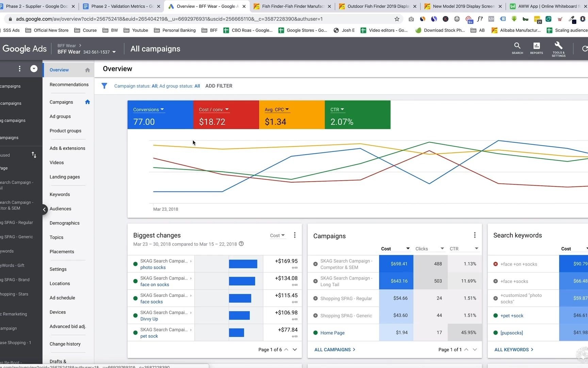This screenshot has height=368, width=588.
Task: Close the AWW App whiteboard tab
Action: click(585, 6)
